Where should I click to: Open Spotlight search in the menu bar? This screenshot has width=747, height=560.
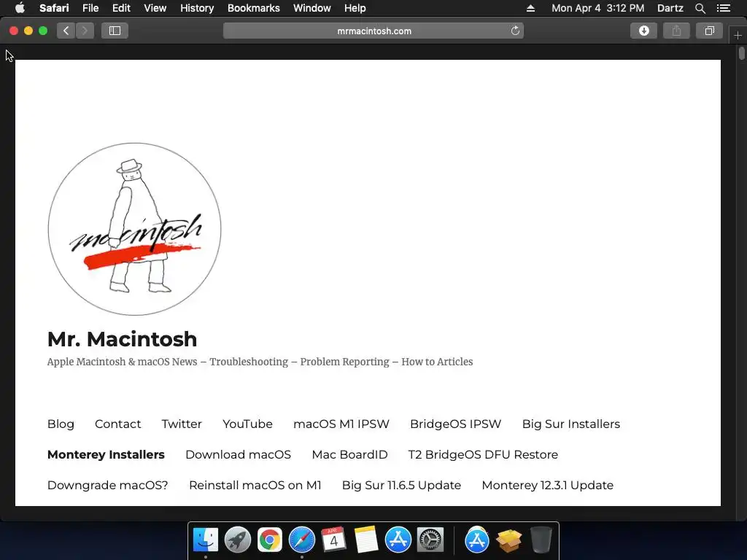(700, 8)
